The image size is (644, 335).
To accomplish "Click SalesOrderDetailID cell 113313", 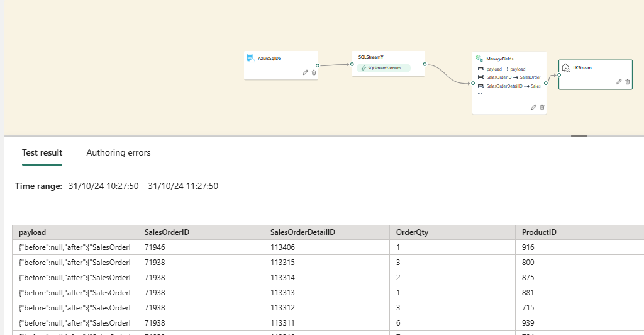I will [326, 293].
